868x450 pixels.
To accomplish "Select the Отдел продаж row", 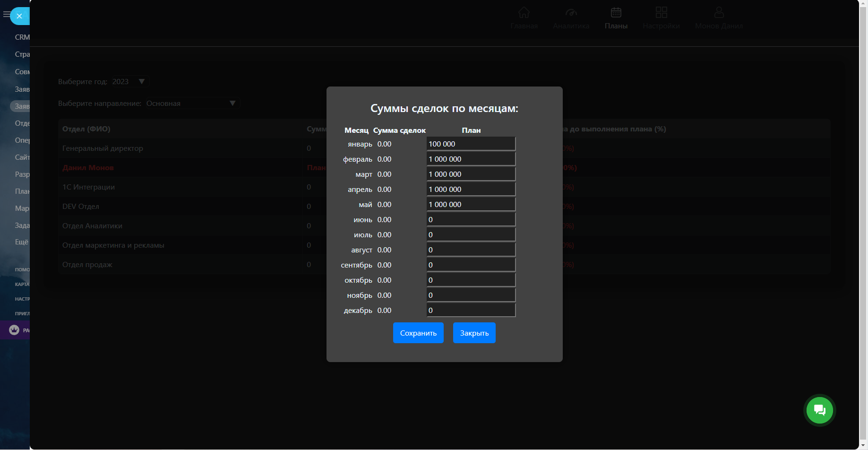I will click(x=444, y=264).
